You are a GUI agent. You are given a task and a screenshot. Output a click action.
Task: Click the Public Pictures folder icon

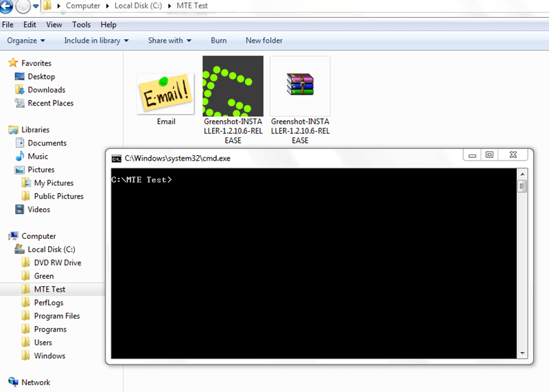pos(26,196)
